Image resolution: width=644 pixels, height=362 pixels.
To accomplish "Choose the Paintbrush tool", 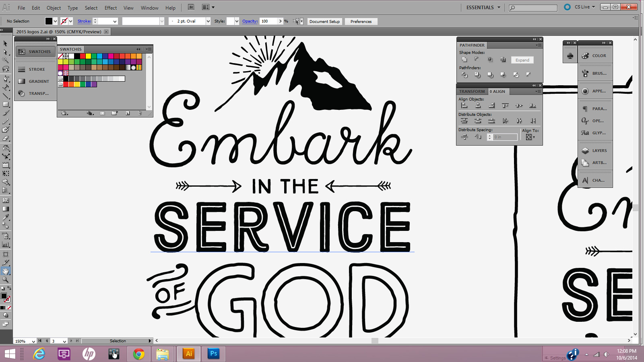I will tap(6, 113).
